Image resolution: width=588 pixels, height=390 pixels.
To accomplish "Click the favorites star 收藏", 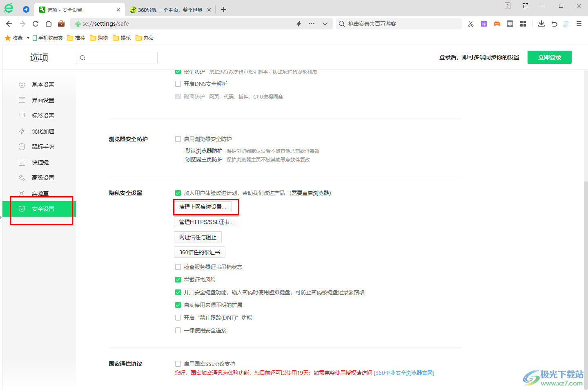I will click(14, 38).
